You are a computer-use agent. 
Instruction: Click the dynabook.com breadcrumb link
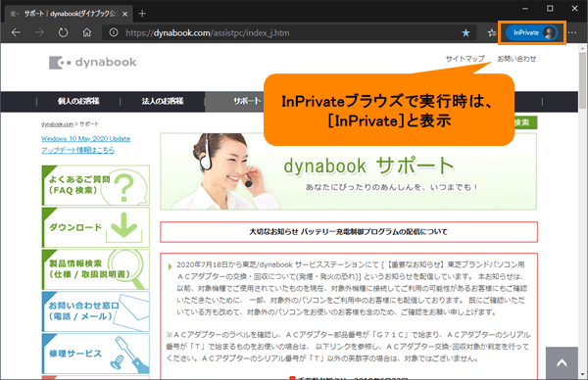(x=58, y=123)
